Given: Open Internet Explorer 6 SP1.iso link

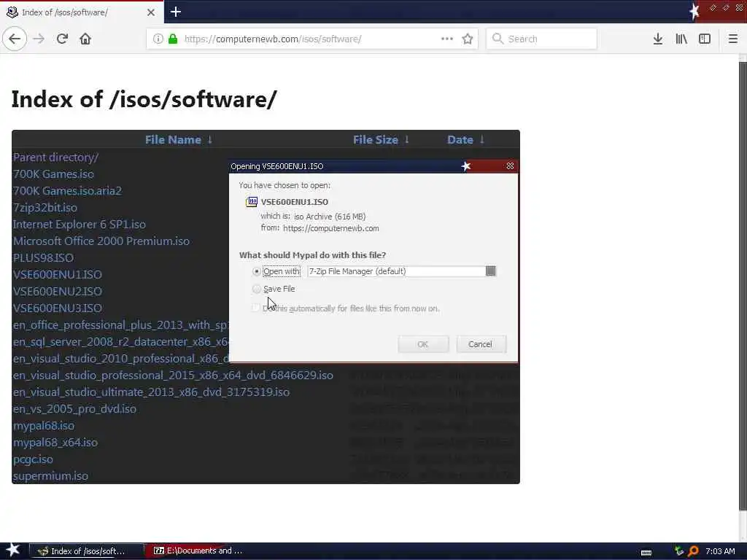Looking at the screenshot, I should 79,225.
